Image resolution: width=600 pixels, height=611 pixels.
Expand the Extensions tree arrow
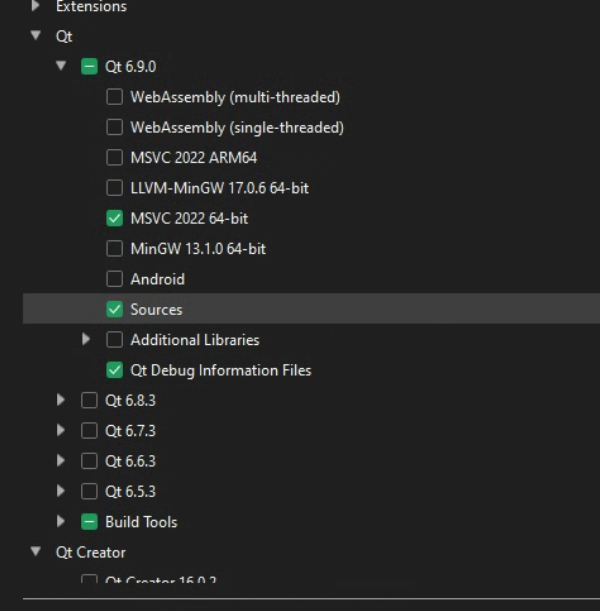pyautogui.click(x=35, y=5)
